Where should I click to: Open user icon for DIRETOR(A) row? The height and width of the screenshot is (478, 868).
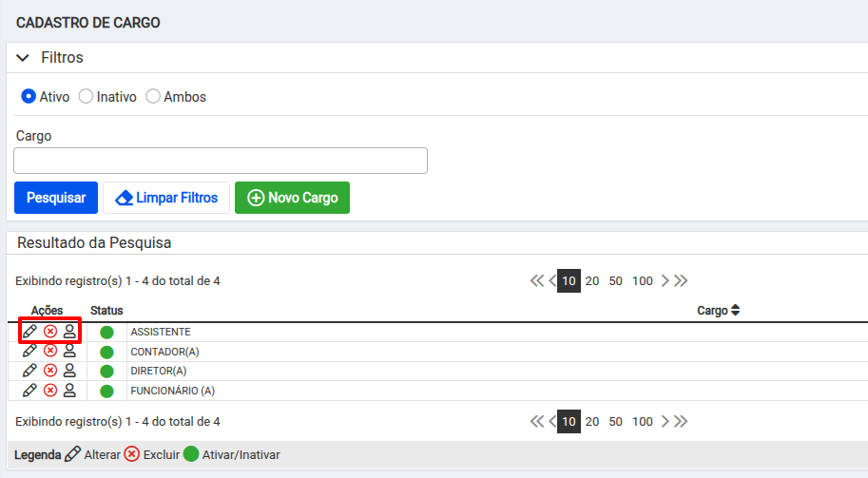pos(69,370)
